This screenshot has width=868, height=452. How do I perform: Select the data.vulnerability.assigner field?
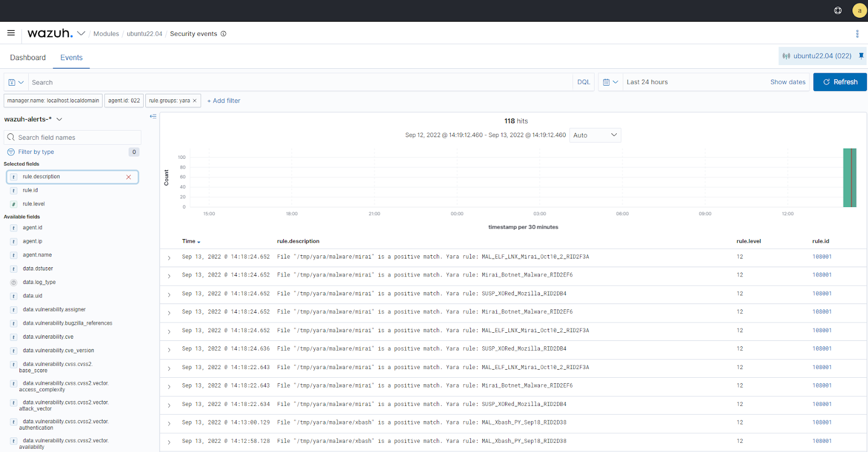coord(54,310)
